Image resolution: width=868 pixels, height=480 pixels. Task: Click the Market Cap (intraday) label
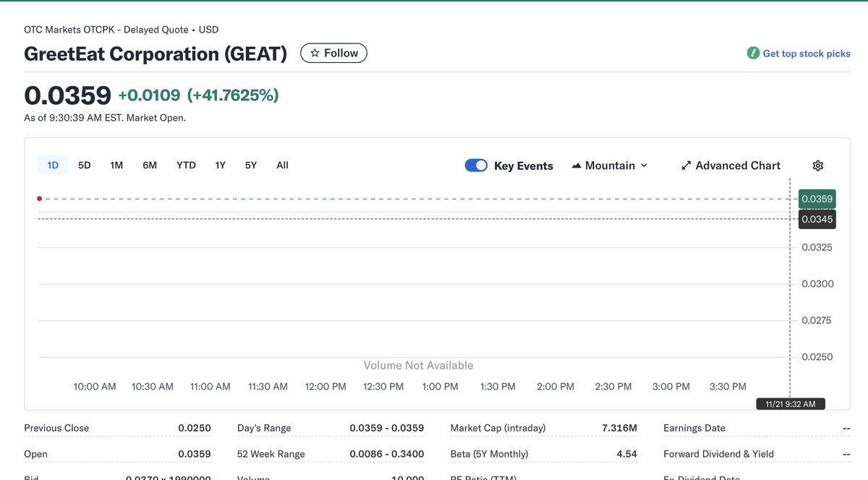[x=498, y=428]
